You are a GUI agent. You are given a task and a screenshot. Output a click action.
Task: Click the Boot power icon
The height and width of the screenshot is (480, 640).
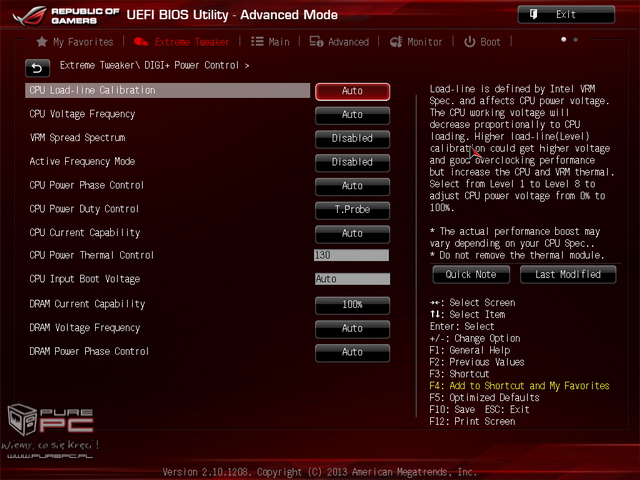469,42
